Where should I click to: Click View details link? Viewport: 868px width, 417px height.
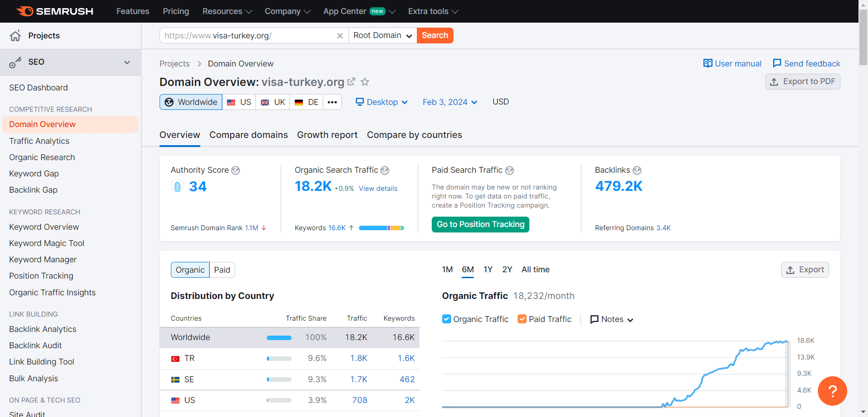pyautogui.click(x=378, y=189)
